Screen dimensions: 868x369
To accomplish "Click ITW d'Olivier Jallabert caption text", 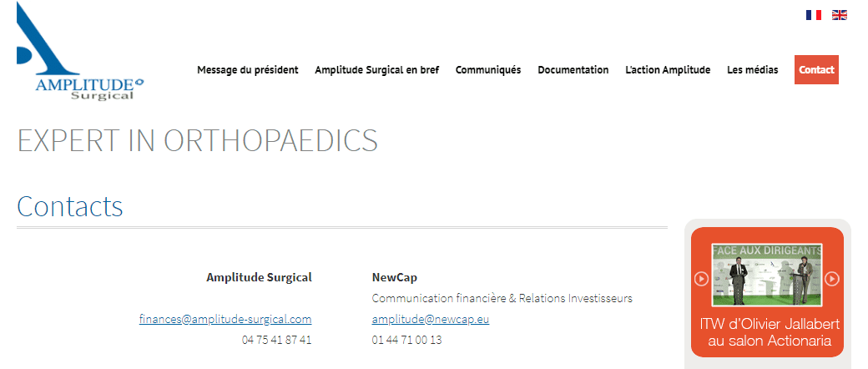I will click(x=770, y=332).
